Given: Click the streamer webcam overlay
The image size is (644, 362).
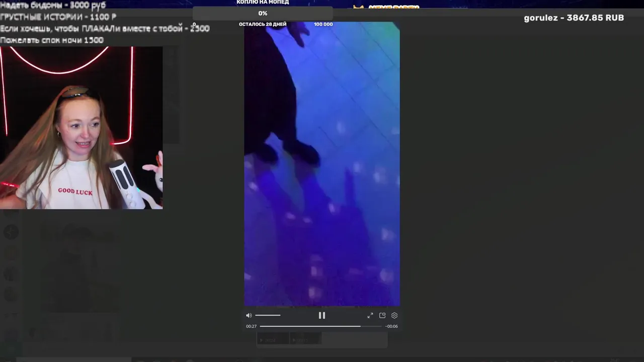Looking at the screenshot, I should [81, 128].
